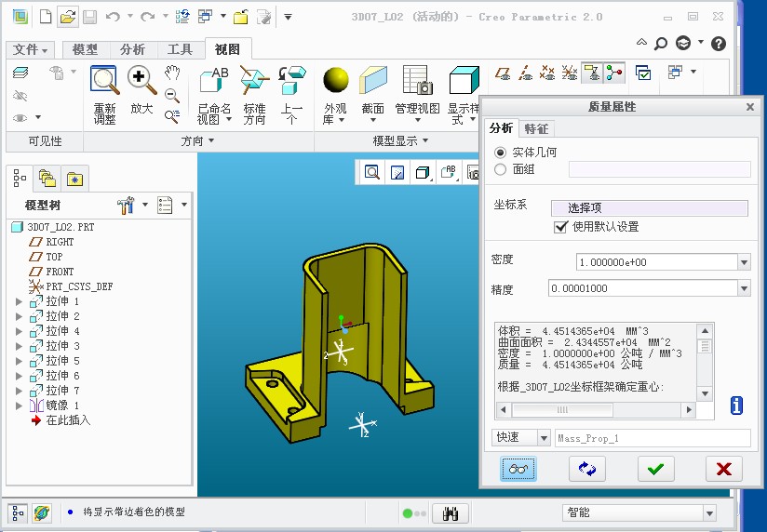Image resolution: width=767 pixels, height=532 pixels.
Task: Cancel with the red X button
Action: tap(724, 469)
